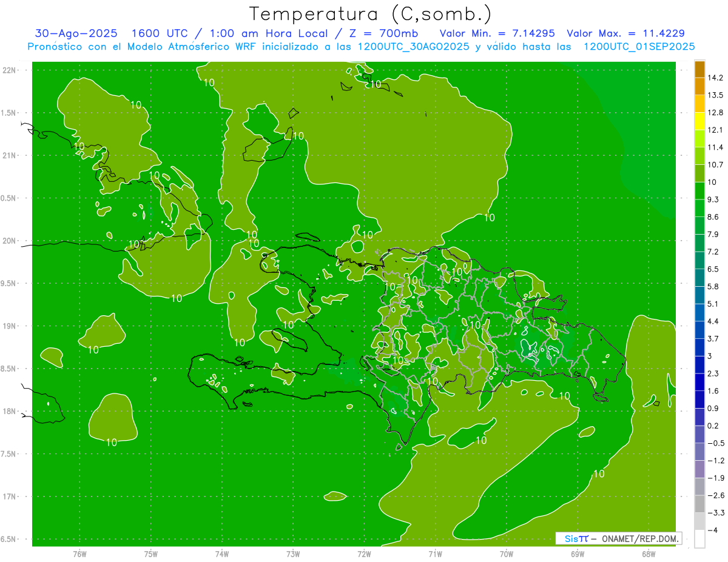Click the Valor Min. = 7.14295 readout
Image resolution: width=728 pixels, height=562 pixels.
tap(497, 33)
